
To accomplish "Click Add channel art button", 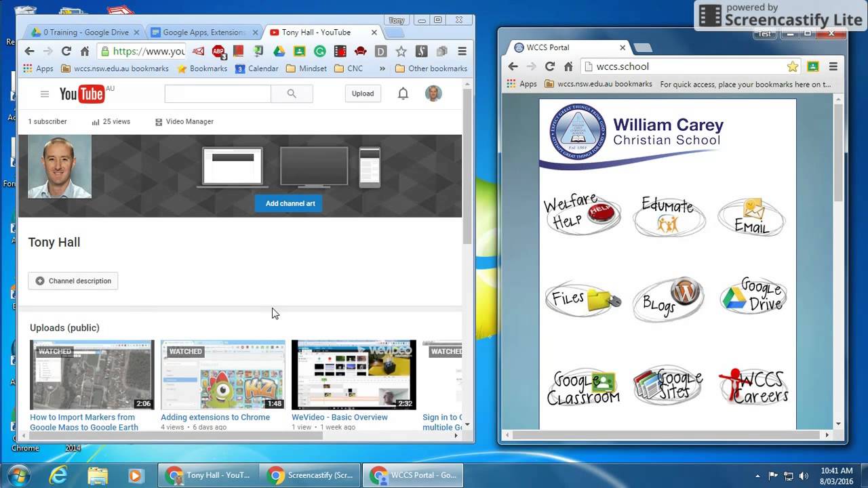I will click(x=290, y=203).
